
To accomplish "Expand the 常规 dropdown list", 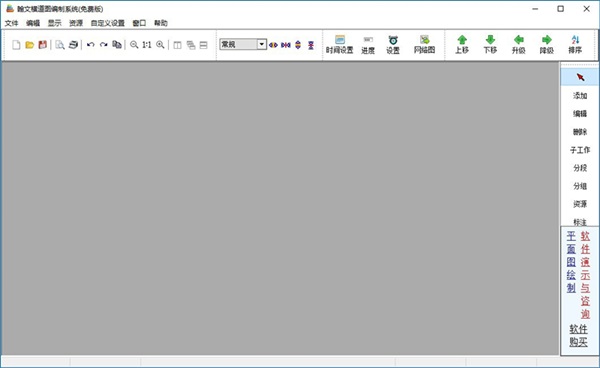I will (262, 44).
